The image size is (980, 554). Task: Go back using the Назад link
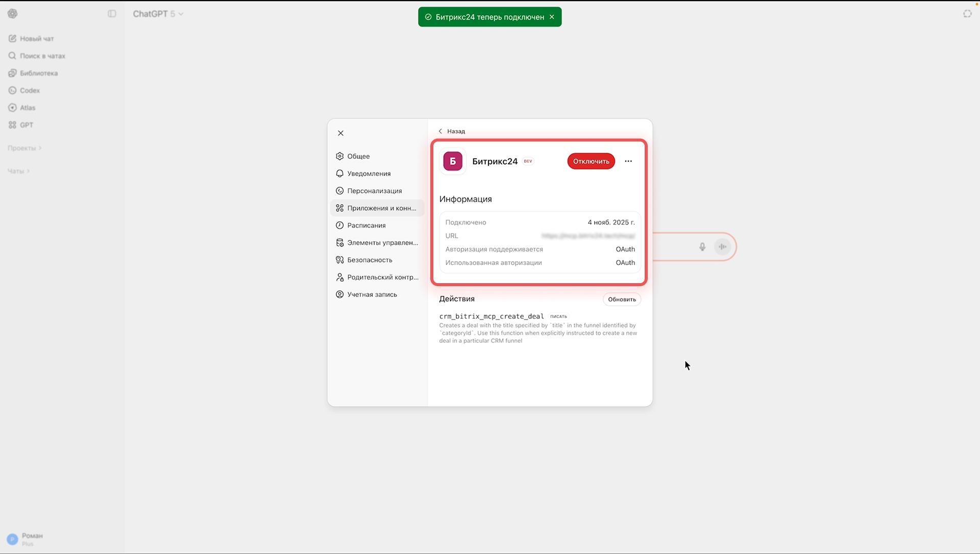point(452,131)
